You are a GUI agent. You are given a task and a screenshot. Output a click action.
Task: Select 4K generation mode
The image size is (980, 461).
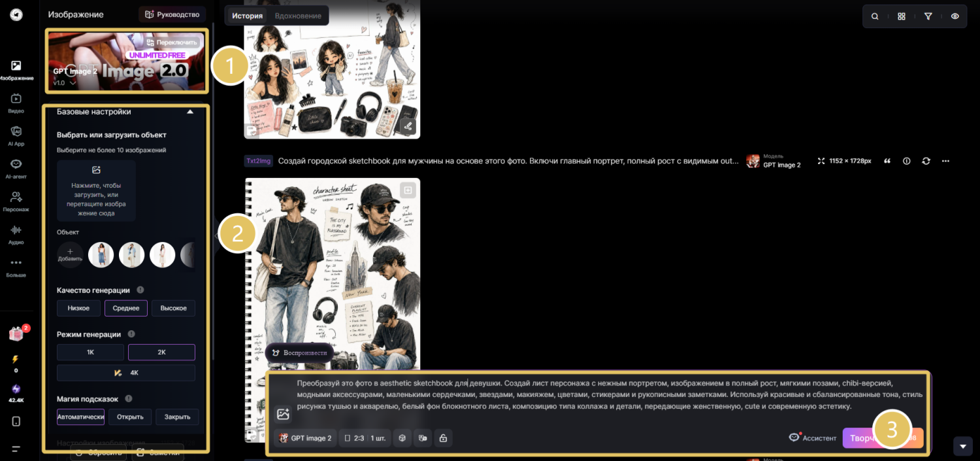126,373
